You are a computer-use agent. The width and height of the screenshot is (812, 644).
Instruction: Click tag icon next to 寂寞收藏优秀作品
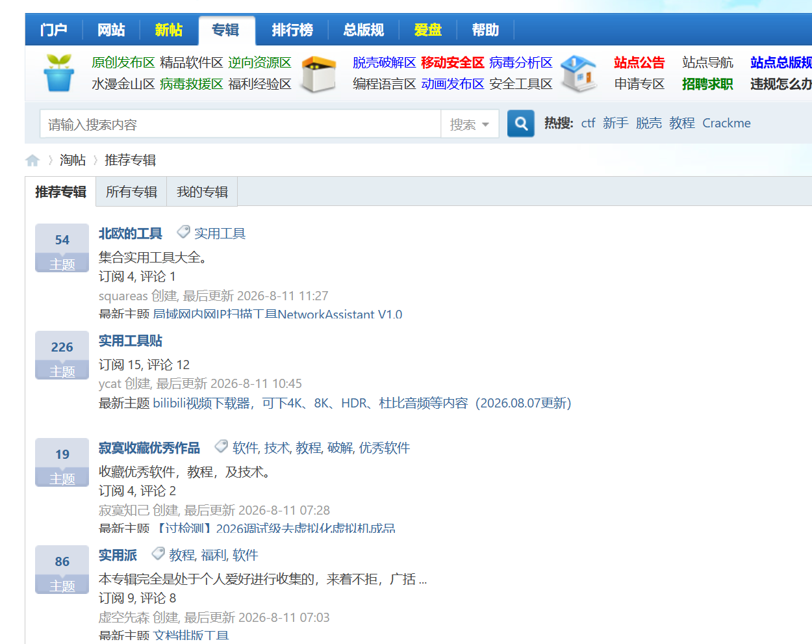pyautogui.click(x=222, y=446)
